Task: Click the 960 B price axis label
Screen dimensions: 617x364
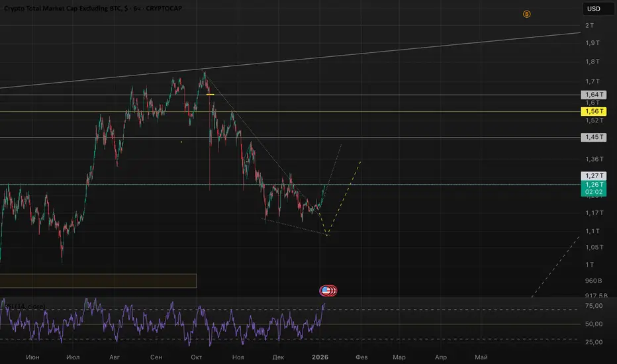Action: pos(593,281)
